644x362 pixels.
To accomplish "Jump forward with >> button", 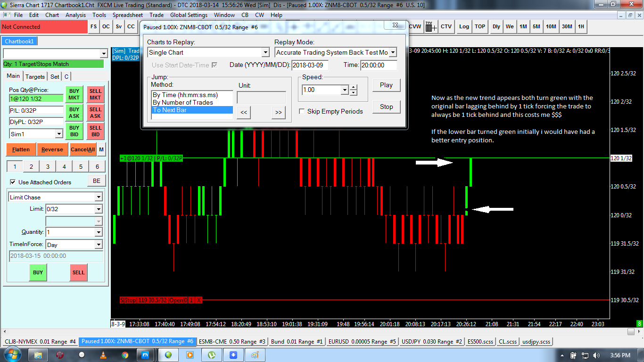I will (x=279, y=113).
